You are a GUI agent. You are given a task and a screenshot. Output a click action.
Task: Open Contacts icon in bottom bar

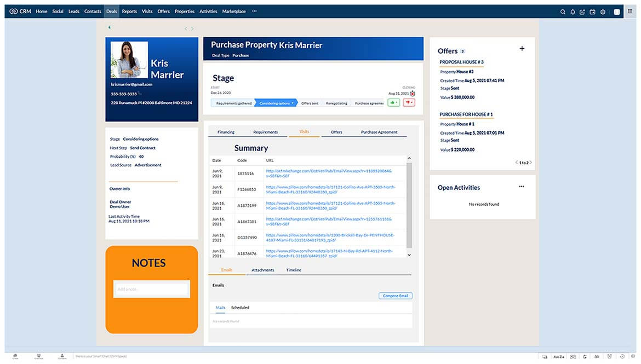[x=62, y=356]
